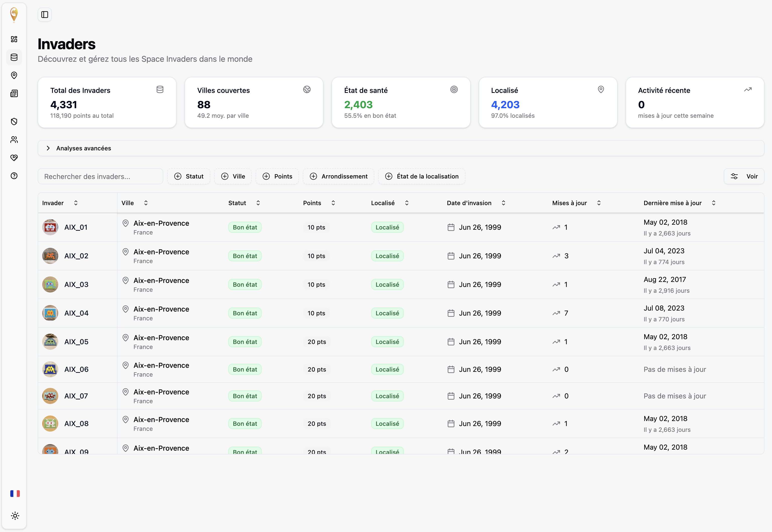The height and width of the screenshot is (532, 772).
Task: Select the database icon in sidebar
Action: point(14,57)
